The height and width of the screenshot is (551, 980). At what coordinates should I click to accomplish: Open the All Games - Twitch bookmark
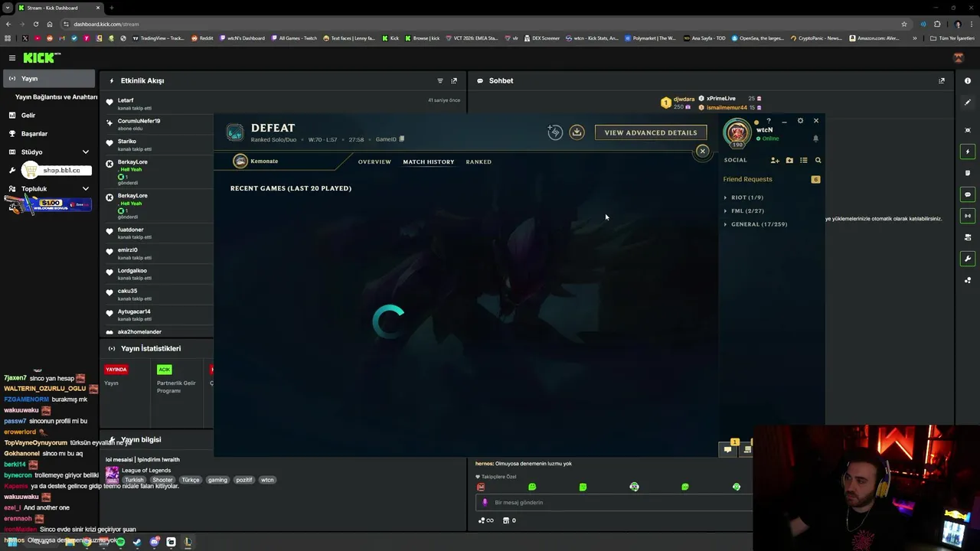[x=293, y=38]
